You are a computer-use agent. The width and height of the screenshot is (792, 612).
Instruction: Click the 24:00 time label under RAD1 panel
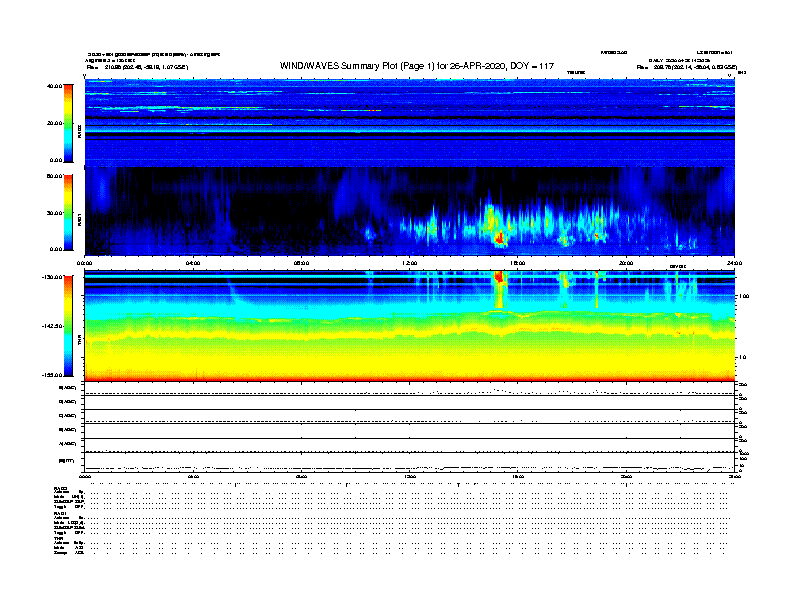[x=734, y=263]
